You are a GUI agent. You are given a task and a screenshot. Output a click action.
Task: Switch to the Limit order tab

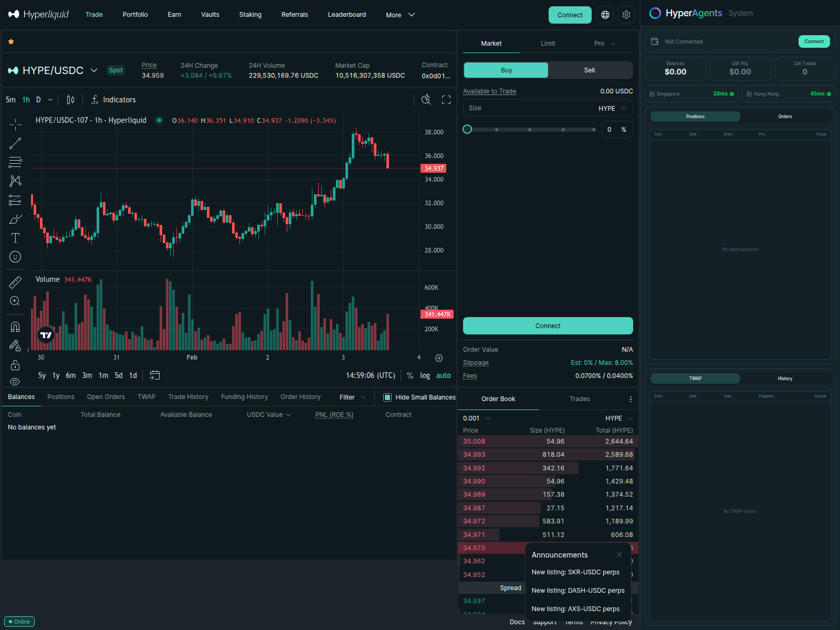548,44
